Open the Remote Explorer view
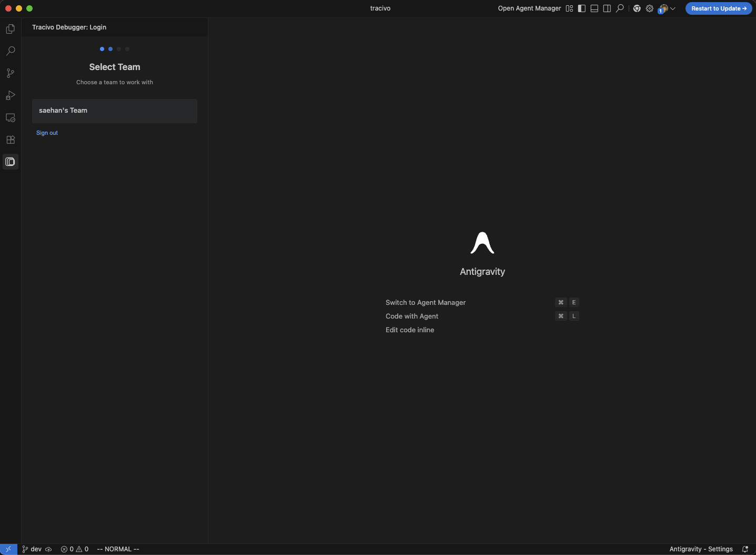Screen dimensions: 756x555 (x=10, y=118)
